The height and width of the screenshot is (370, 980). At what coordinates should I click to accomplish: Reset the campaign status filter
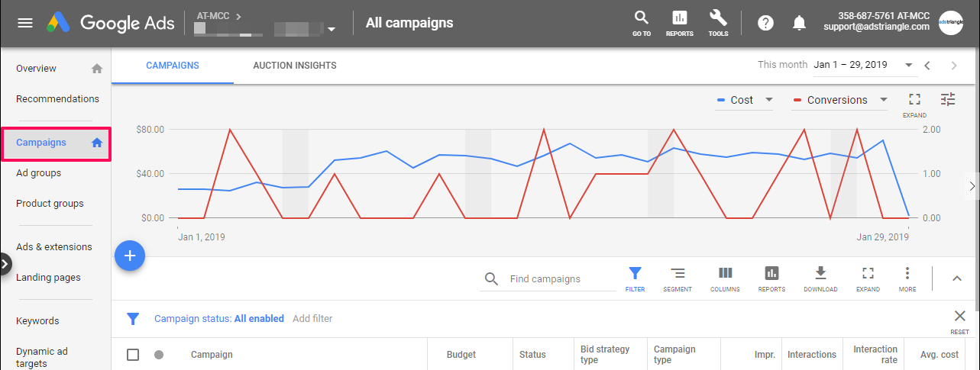pyautogui.click(x=959, y=320)
